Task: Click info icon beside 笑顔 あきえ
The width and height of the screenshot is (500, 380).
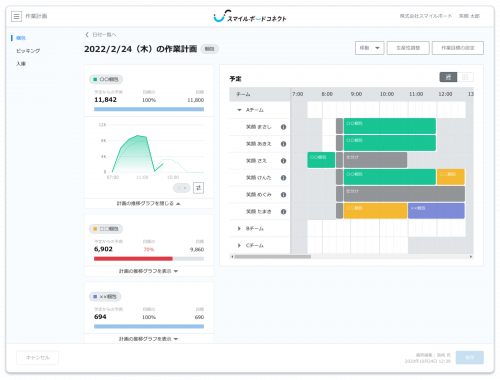Action: (283, 144)
